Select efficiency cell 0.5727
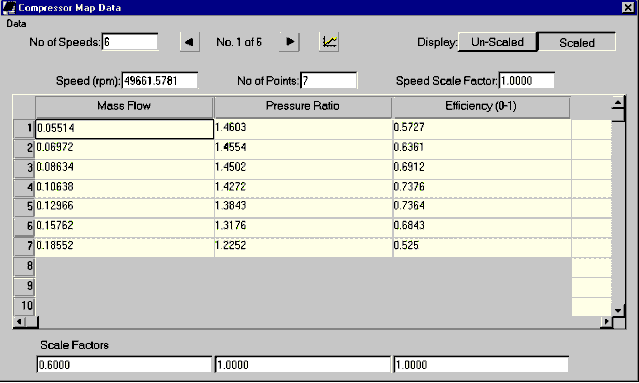The image size is (639, 383). coord(482,128)
